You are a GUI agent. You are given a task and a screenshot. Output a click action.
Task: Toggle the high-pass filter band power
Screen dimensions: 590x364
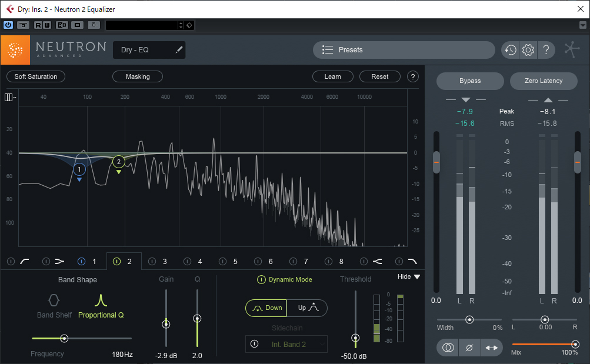coord(11,261)
